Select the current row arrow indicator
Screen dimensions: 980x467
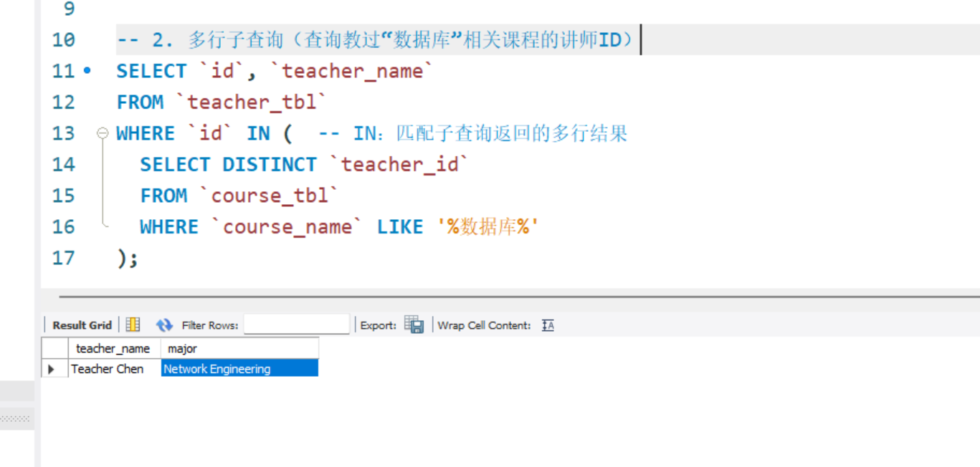[x=52, y=369]
